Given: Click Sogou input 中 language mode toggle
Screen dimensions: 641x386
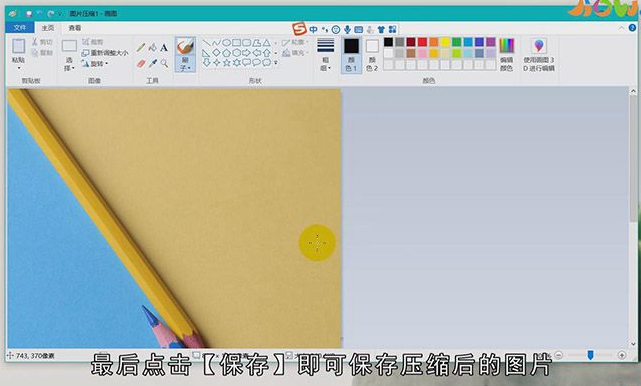Looking at the screenshot, I should (x=314, y=29).
